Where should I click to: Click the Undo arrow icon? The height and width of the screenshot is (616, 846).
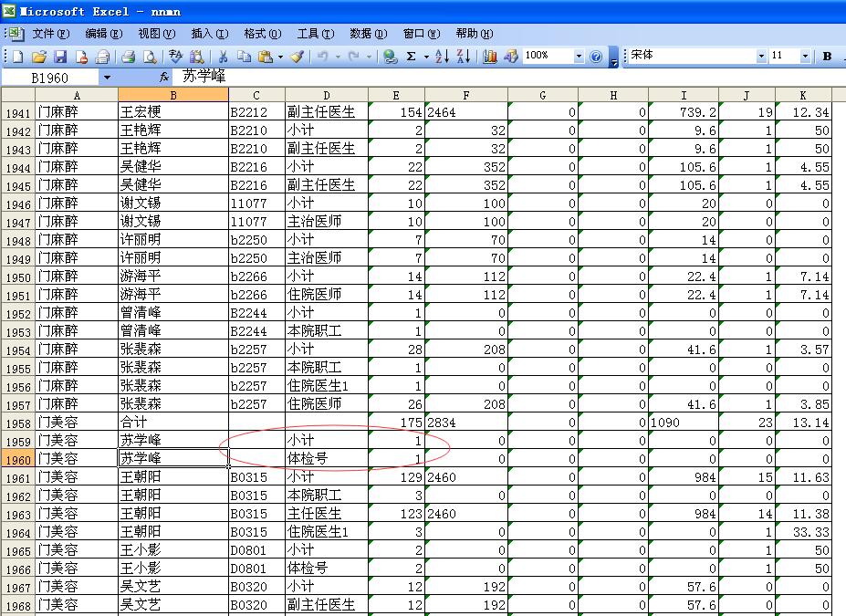(323, 56)
